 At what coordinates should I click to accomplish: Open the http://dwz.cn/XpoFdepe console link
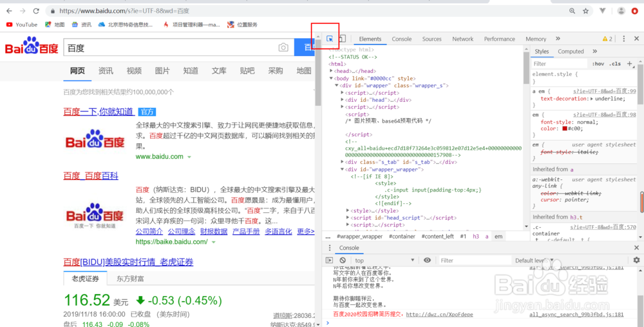click(x=439, y=315)
